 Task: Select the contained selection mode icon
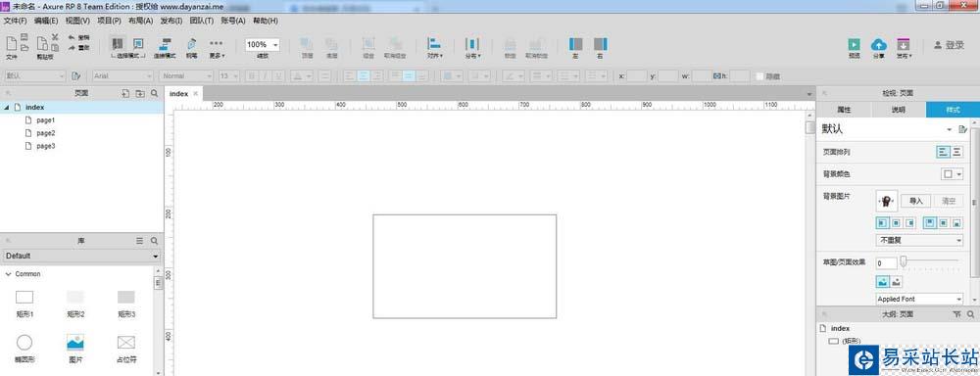pyautogui.click(x=138, y=43)
